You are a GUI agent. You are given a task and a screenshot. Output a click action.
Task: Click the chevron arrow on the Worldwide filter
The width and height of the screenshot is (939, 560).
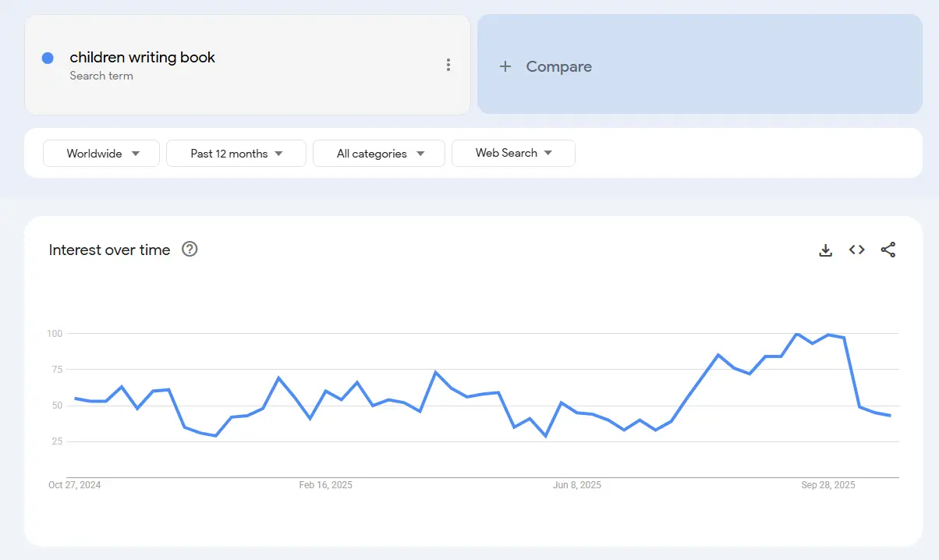[134, 153]
